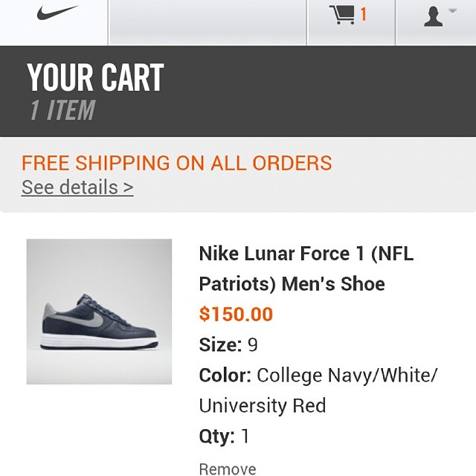The height and width of the screenshot is (476, 476).
Task: Click the empty header section beside the logo
Action: tap(208, 22)
